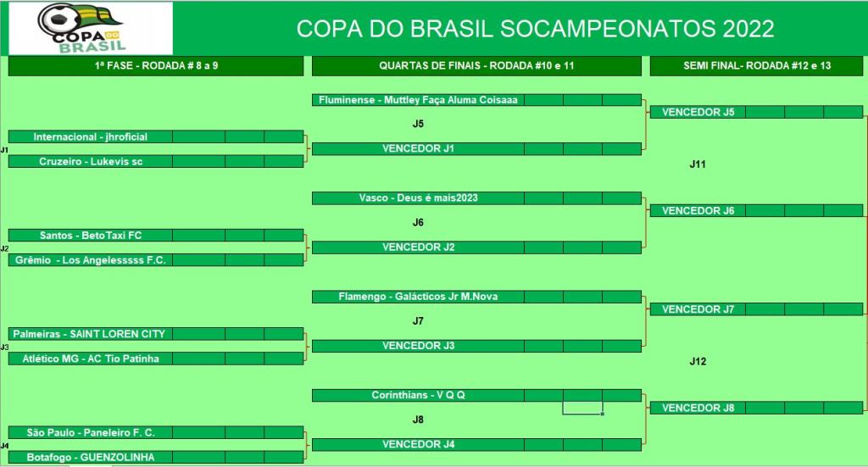The width and height of the screenshot is (868, 467).
Task: Select the Palmeiras - SAINT LOREN CITY cell
Action: 91,334
